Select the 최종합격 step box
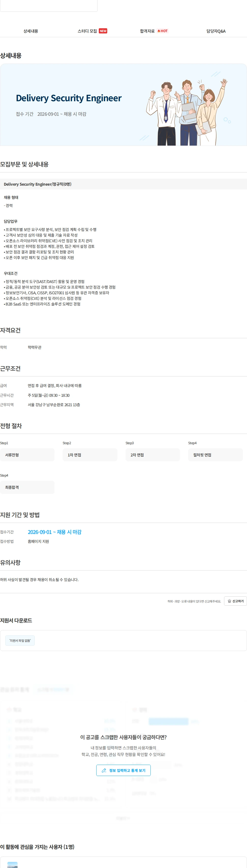 (27, 487)
